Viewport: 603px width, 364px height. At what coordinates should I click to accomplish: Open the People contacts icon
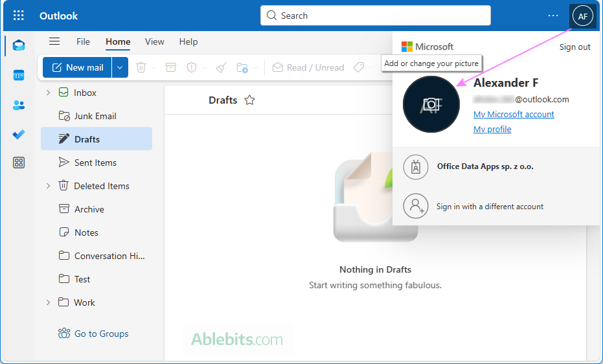coord(19,105)
